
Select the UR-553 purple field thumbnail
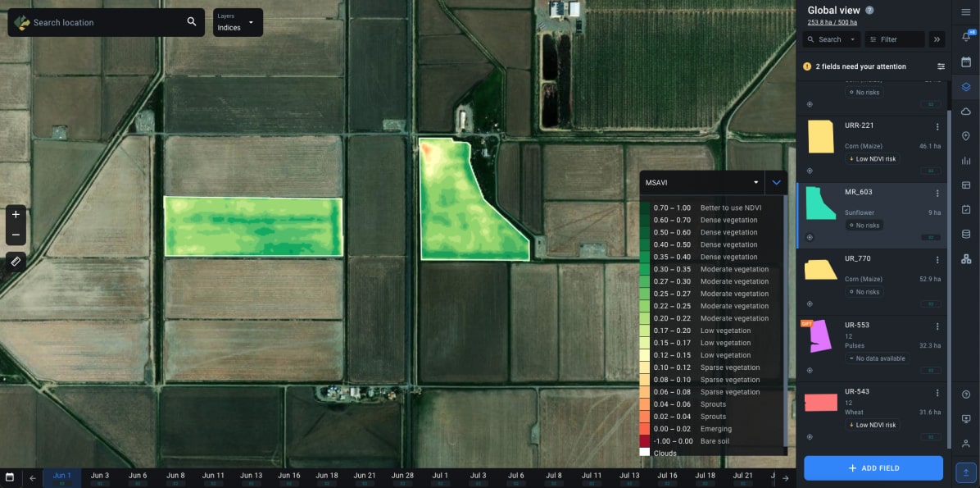coord(820,336)
